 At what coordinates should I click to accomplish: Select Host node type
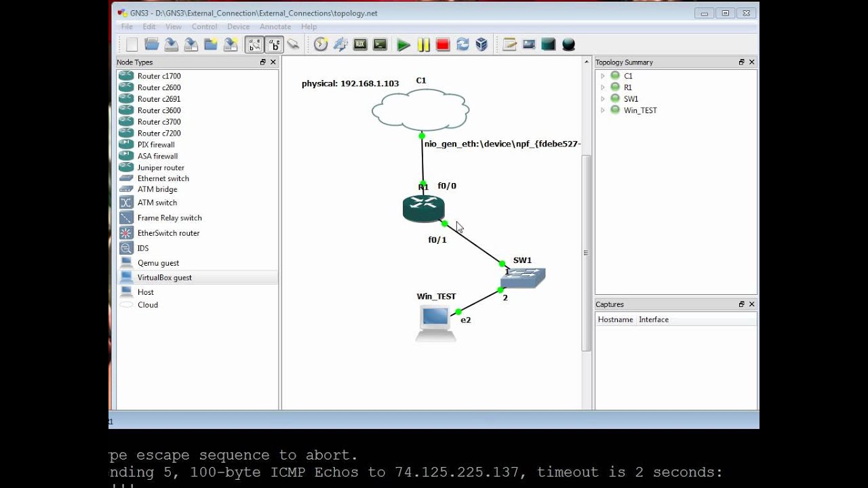click(x=197, y=292)
